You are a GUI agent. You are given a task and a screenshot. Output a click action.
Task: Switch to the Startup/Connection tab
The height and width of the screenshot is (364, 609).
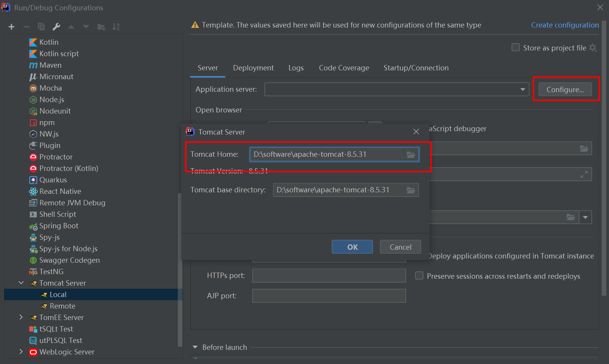pyautogui.click(x=416, y=68)
